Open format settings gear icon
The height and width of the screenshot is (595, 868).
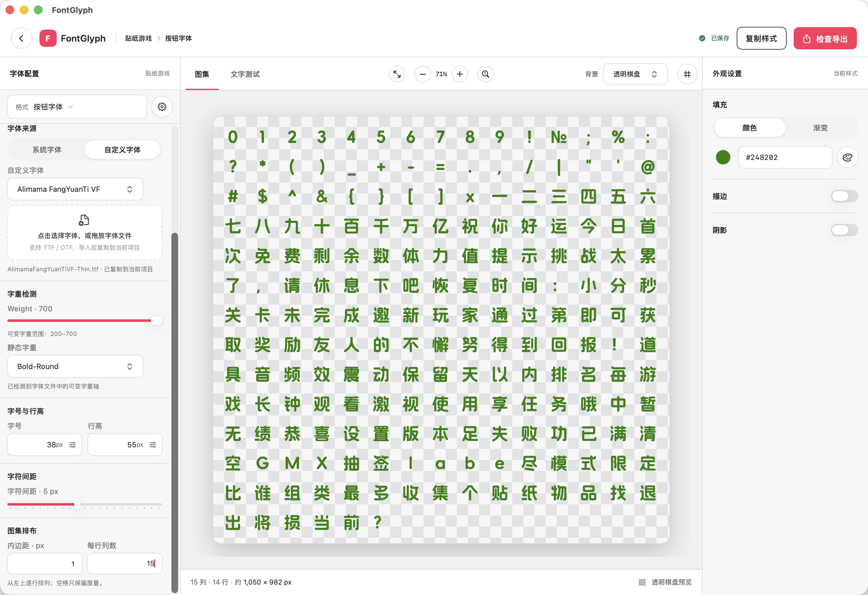162,107
